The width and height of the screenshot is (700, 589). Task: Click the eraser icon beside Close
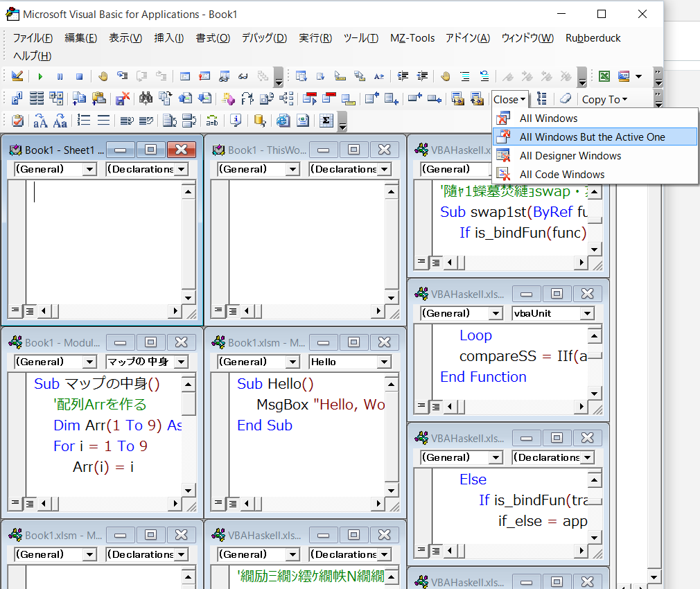566,98
